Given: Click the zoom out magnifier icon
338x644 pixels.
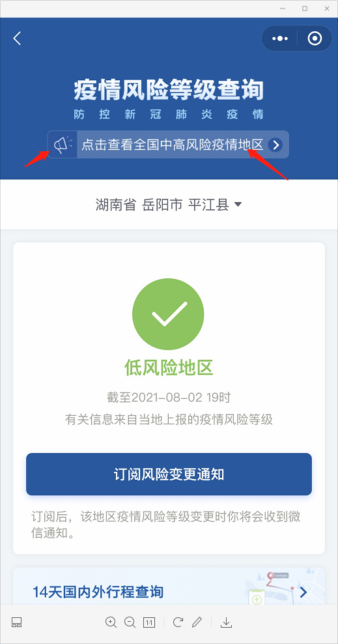Looking at the screenshot, I should coord(130,622).
